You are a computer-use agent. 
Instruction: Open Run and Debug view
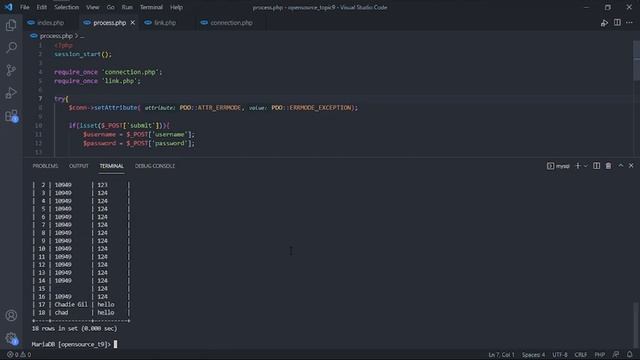pyautogui.click(x=11, y=93)
